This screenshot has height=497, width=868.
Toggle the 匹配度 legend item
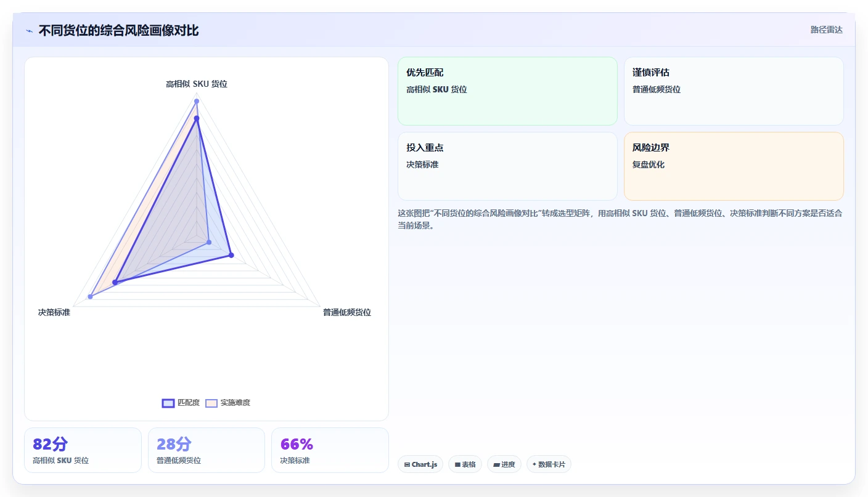(181, 403)
